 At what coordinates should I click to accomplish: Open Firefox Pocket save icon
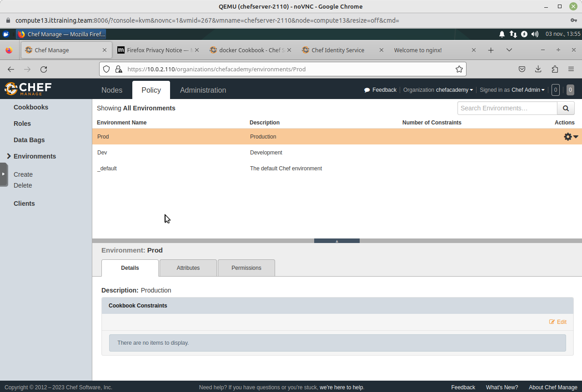click(522, 69)
